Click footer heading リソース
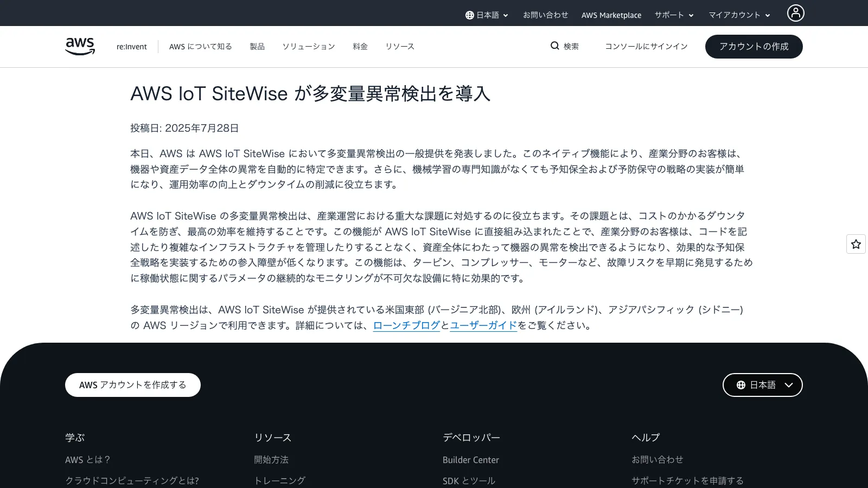This screenshot has height=488, width=868. tap(273, 438)
